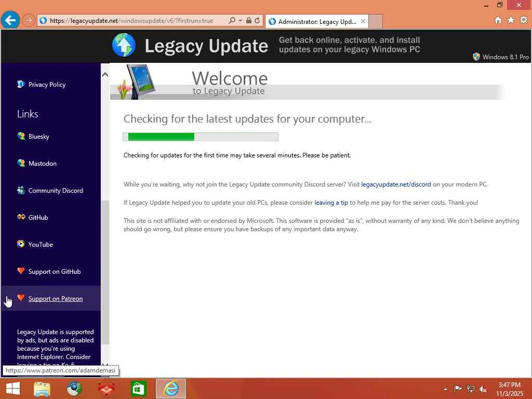Open the Mastodon link

(x=43, y=164)
